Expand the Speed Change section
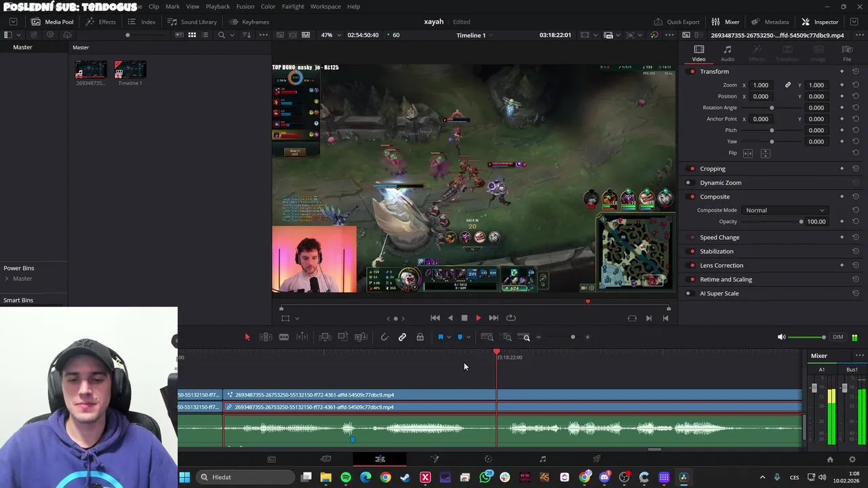 (x=719, y=237)
